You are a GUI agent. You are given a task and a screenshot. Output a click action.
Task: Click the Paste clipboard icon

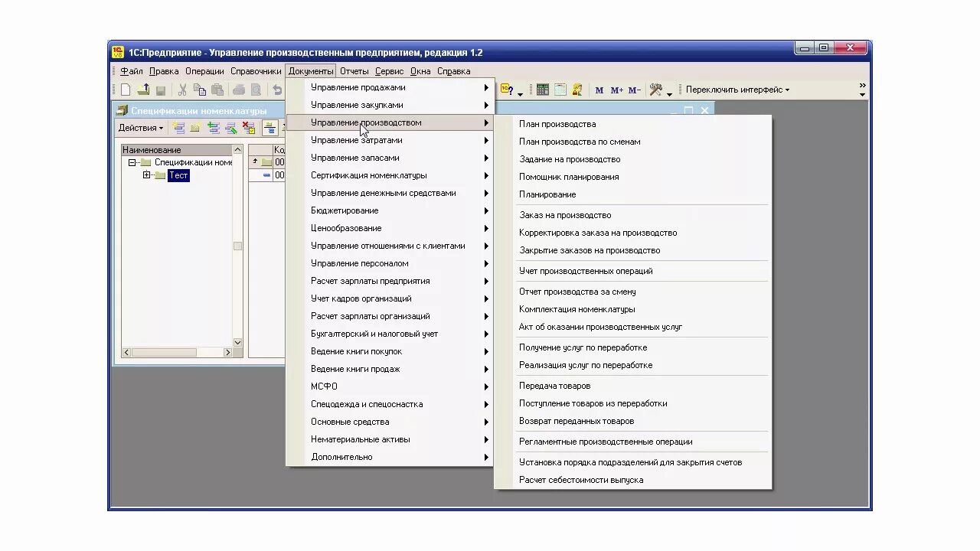[x=217, y=90]
